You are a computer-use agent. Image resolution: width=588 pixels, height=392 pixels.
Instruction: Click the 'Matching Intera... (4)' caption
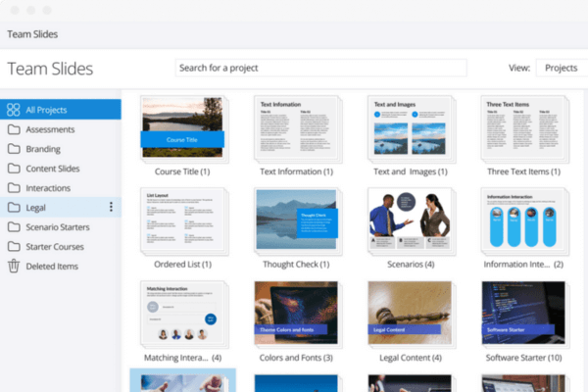click(x=182, y=358)
